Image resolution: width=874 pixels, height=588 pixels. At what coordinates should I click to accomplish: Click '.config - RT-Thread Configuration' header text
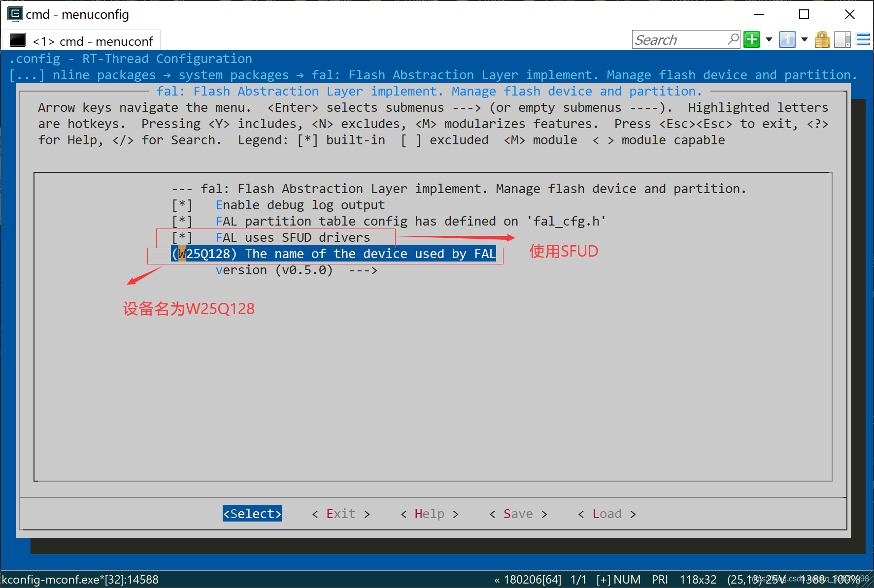[131, 59]
